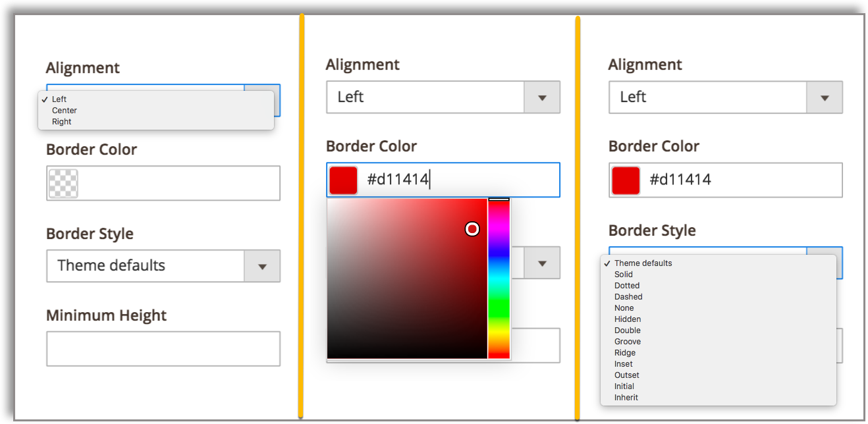Click the circular color selection marker
868x424 pixels.
point(472,229)
